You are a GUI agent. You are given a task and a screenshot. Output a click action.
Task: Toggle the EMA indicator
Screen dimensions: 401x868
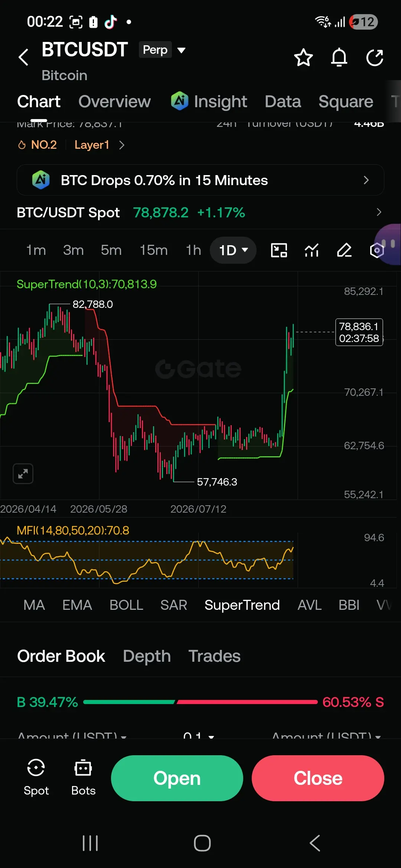click(77, 605)
